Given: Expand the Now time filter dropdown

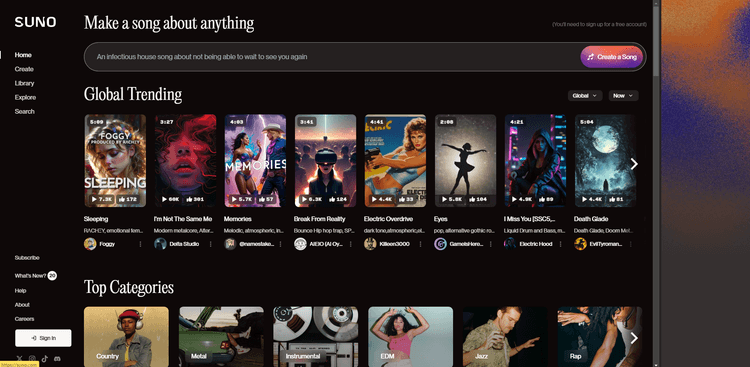Looking at the screenshot, I should (x=623, y=96).
